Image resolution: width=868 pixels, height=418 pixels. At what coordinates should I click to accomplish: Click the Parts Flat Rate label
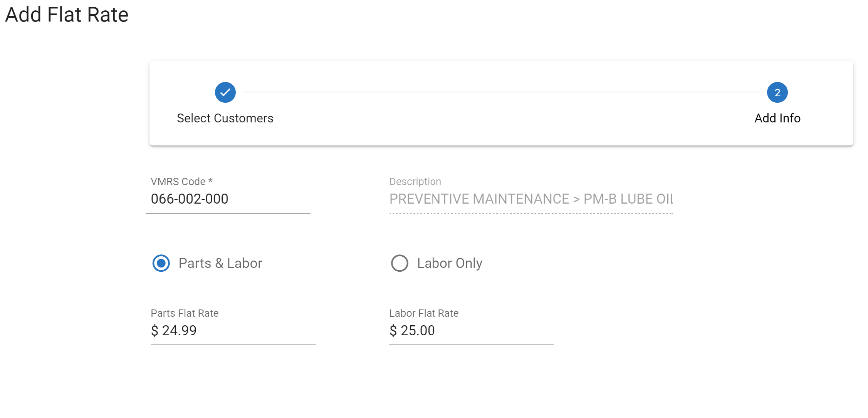tap(185, 313)
